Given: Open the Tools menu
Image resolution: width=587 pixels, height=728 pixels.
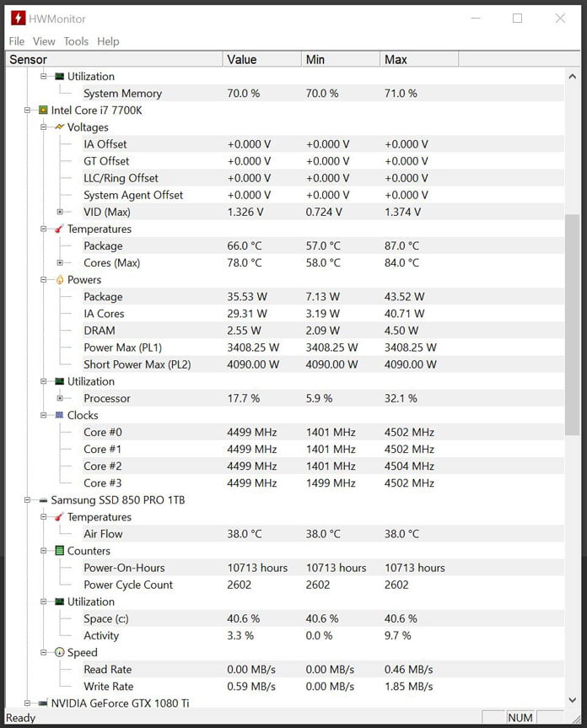Looking at the screenshot, I should 76,41.
